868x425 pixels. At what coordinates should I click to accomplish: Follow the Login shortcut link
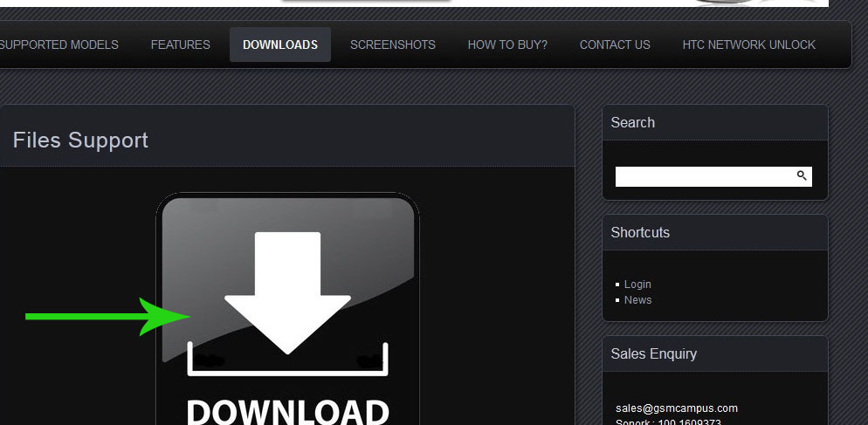(637, 284)
